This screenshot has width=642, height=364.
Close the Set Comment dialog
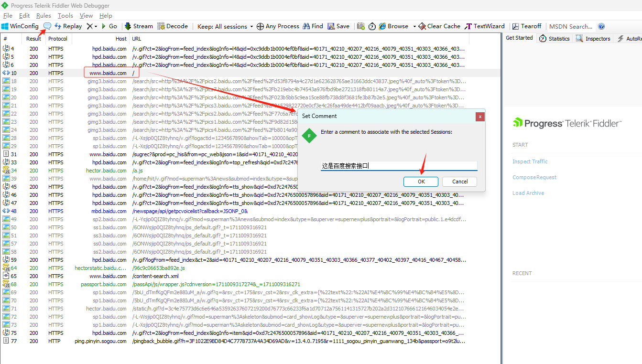(480, 116)
